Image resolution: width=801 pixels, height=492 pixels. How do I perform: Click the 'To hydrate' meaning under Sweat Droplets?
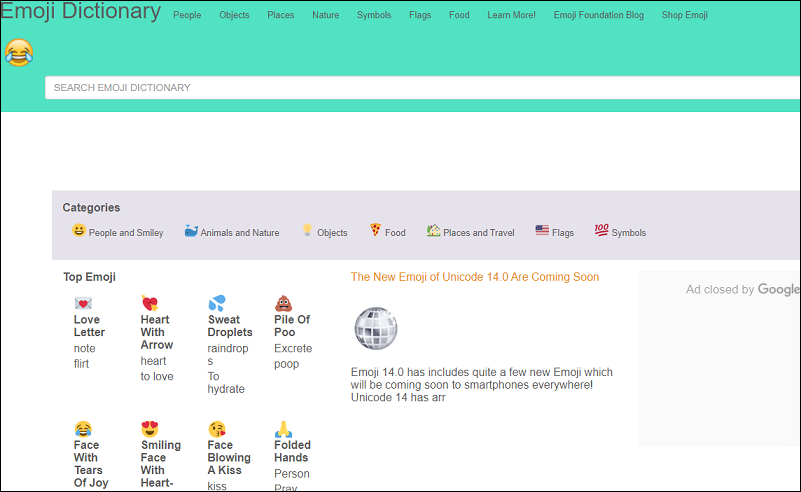pos(226,383)
